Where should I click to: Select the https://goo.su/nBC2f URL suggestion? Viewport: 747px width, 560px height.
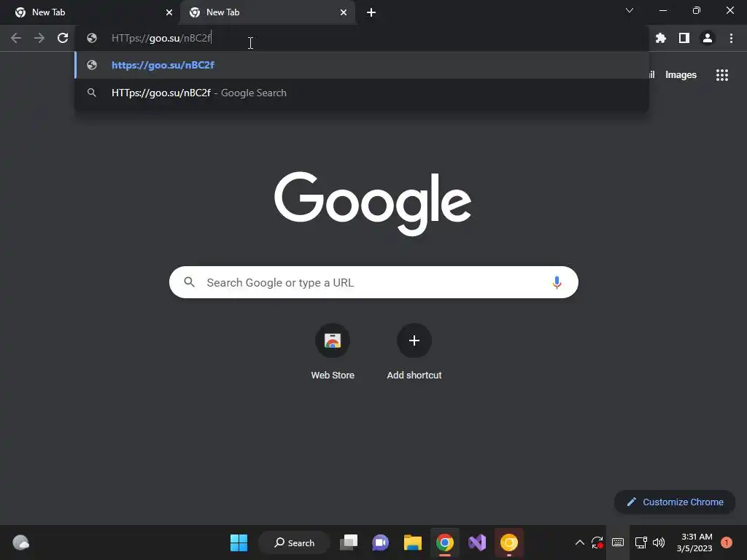click(x=362, y=65)
